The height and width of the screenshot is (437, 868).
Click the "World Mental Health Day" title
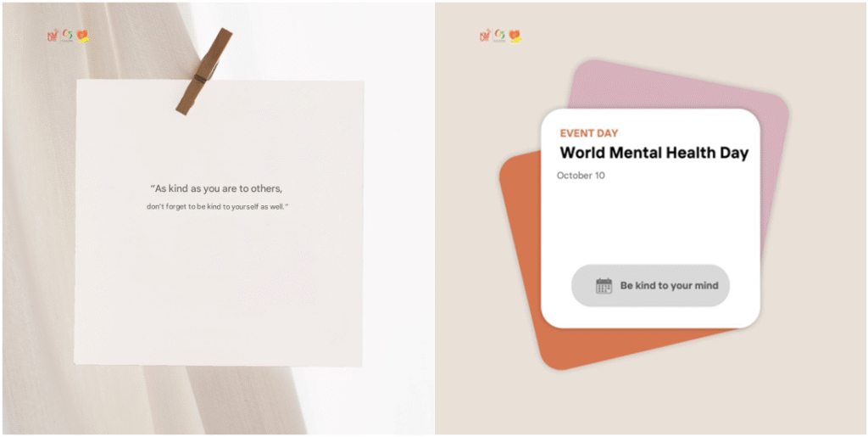[654, 153]
